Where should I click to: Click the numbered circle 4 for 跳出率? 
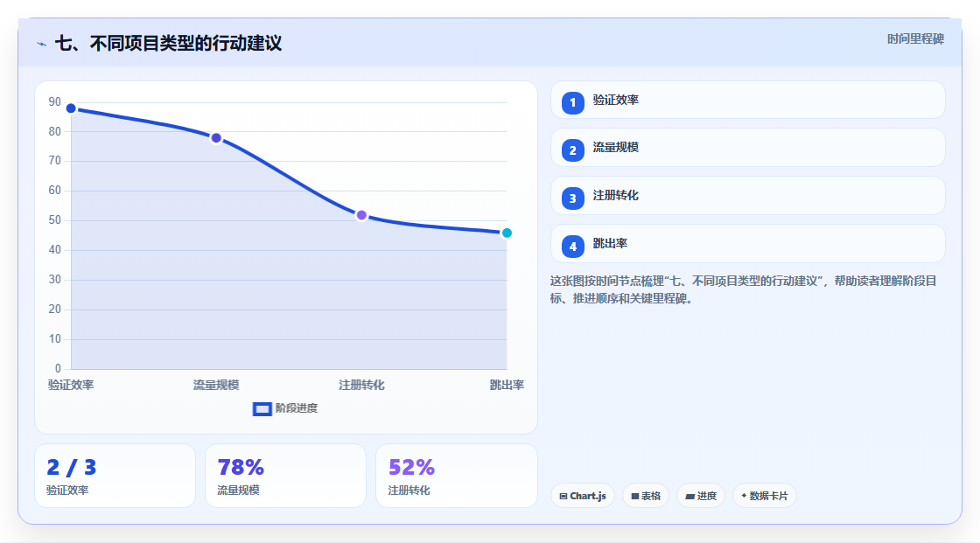[572, 247]
